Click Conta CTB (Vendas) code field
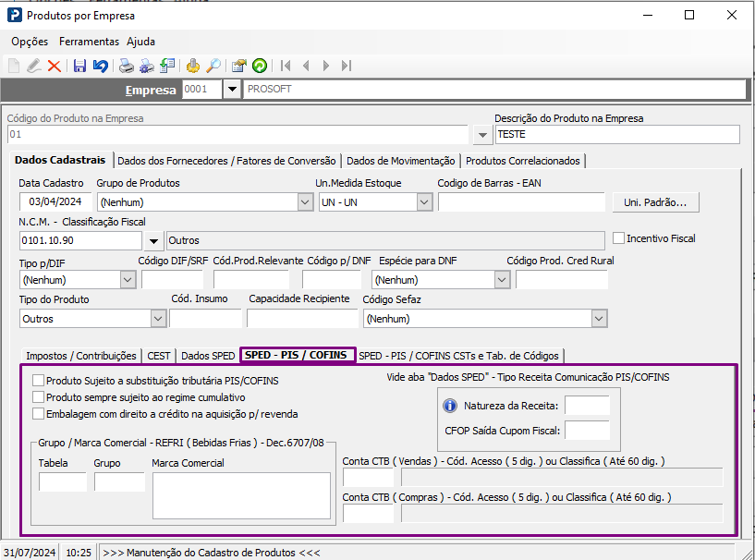The height and width of the screenshot is (560, 755). [x=369, y=477]
